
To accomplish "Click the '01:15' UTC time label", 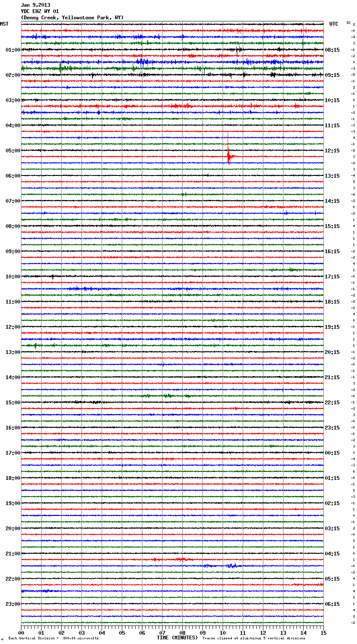I will pyautogui.click(x=332, y=478).
